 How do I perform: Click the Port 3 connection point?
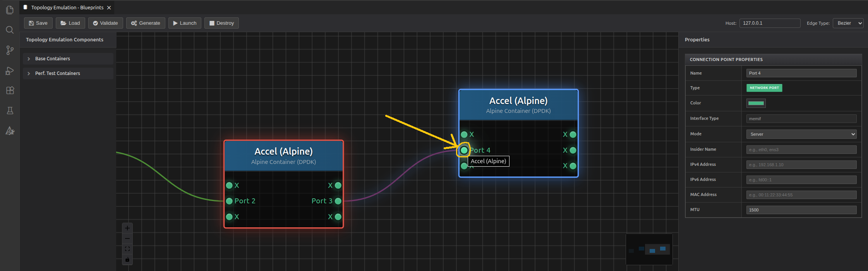(338, 201)
